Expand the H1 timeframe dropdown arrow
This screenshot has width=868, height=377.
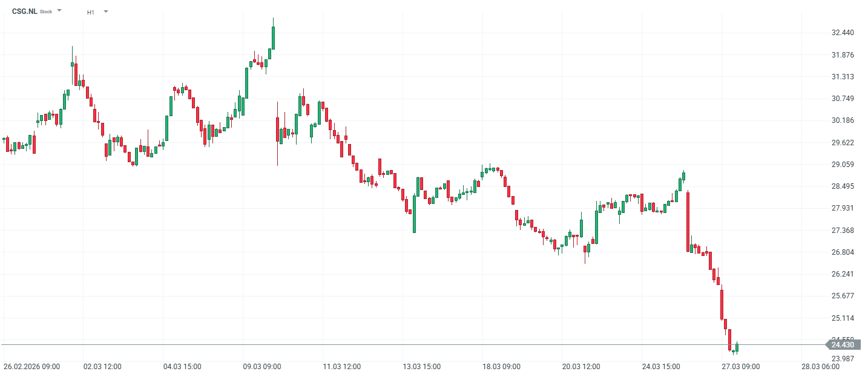pyautogui.click(x=106, y=11)
